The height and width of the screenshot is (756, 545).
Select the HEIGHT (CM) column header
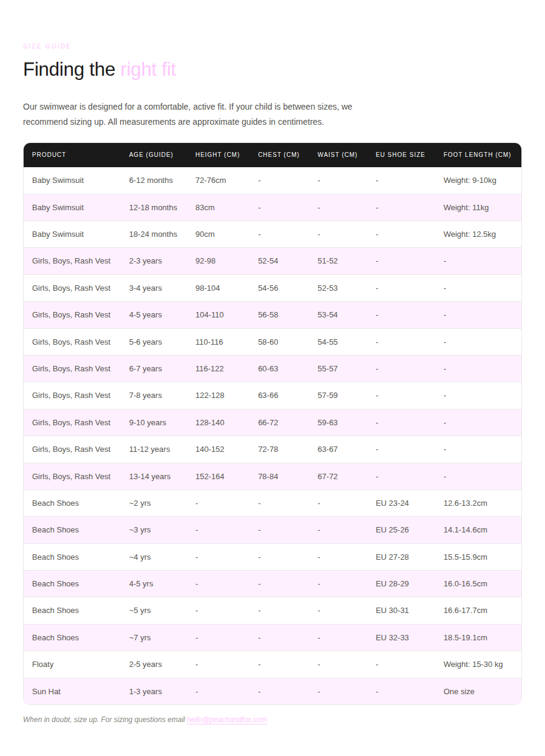coord(217,155)
